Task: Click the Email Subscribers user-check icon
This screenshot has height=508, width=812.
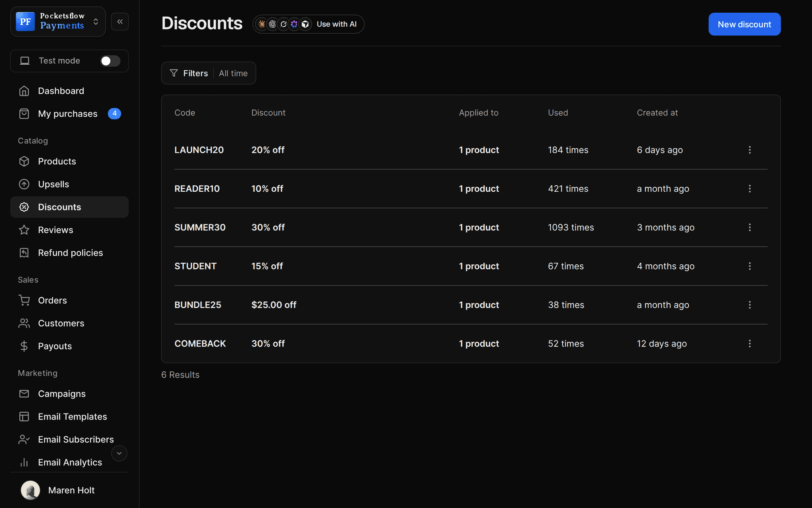Action: click(x=24, y=440)
